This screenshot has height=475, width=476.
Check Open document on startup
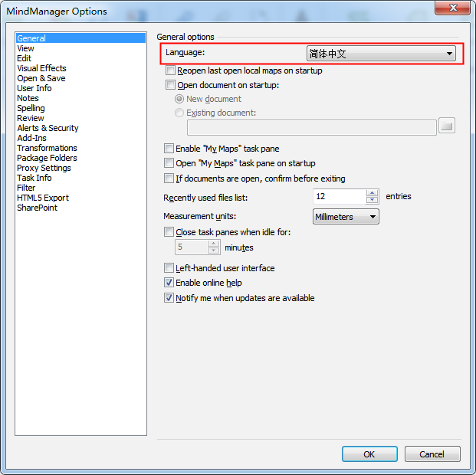pyautogui.click(x=170, y=85)
